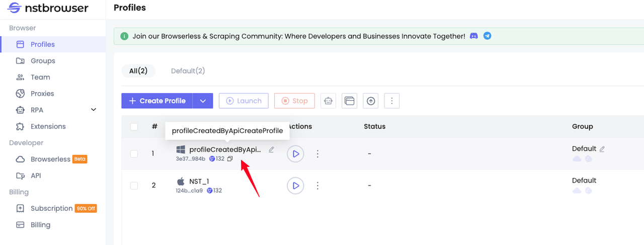Click the profileCreatedByApi... profile name
The image size is (644, 245).
(225, 150)
